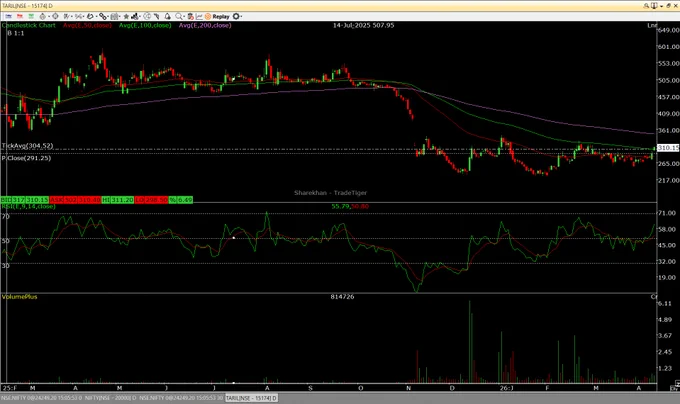
Task: Select the crosshair cursor tool
Action: (55, 16)
